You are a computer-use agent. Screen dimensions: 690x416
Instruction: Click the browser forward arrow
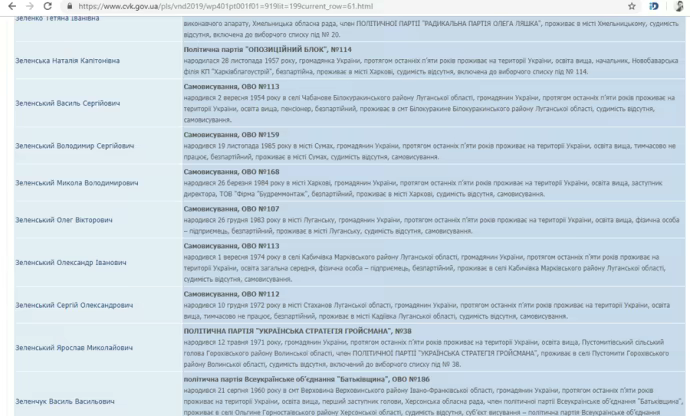point(29,6)
